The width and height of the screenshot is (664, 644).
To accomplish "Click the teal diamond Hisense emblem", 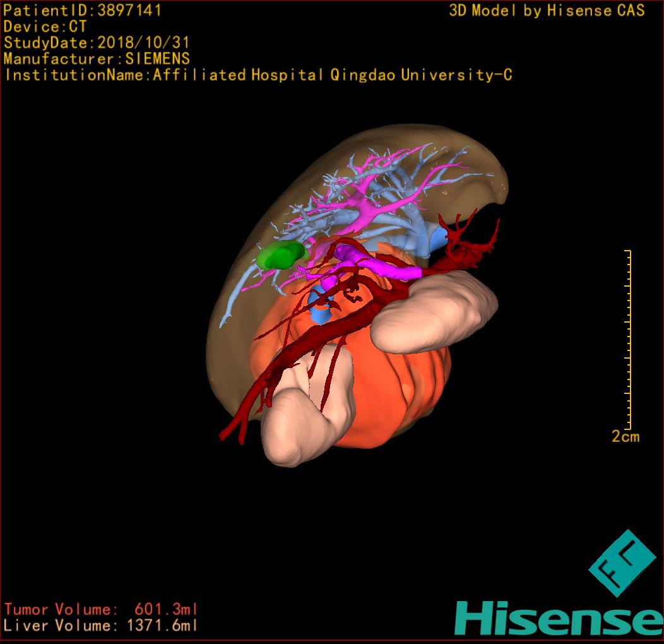I will [622, 563].
